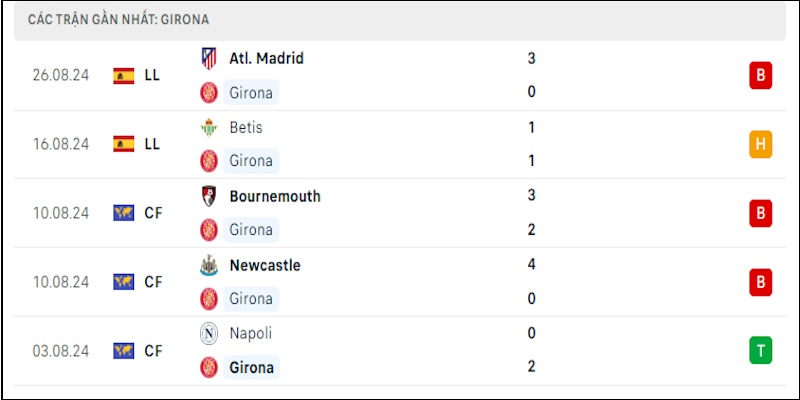Click the 10.08.24 date of the Bournemouth match
Screen dimensions: 800x400
[61, 213]
